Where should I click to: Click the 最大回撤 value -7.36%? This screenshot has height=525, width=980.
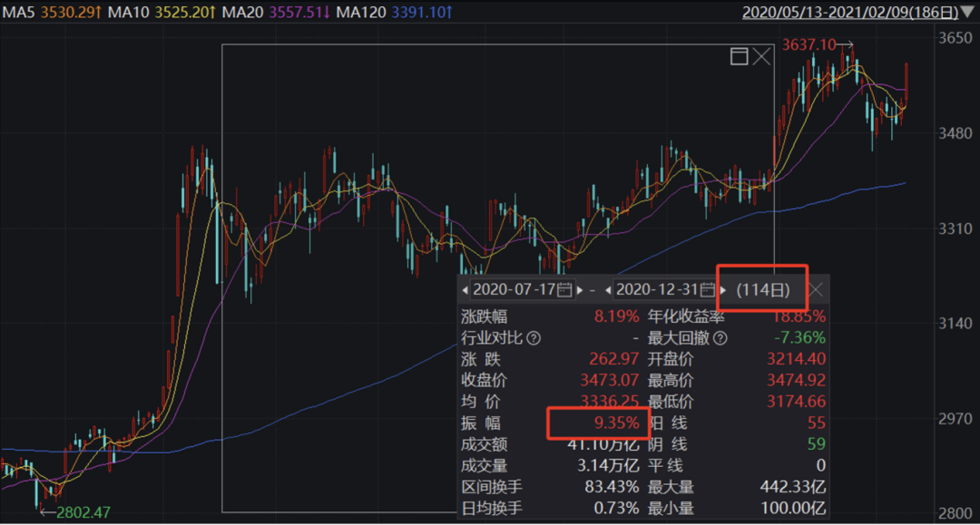[x=799, y=337]
